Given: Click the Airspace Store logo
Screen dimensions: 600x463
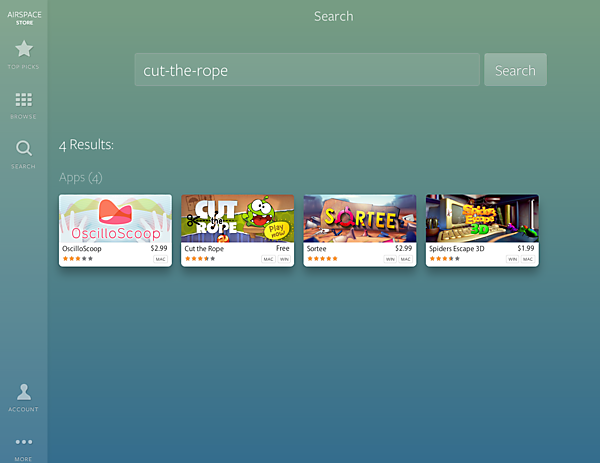Looking at the screenshot, I should 24,18.
